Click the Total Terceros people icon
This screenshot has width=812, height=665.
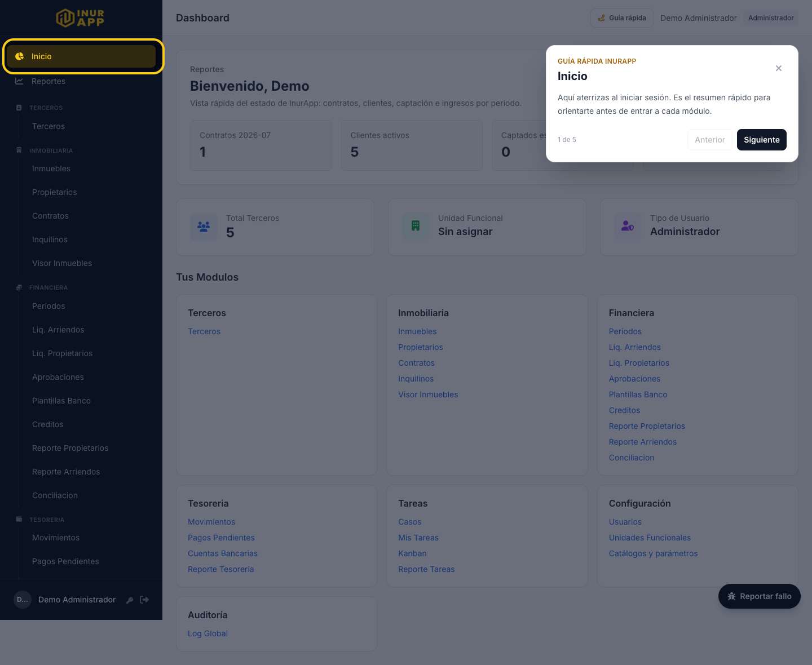(x=204, y=227)
